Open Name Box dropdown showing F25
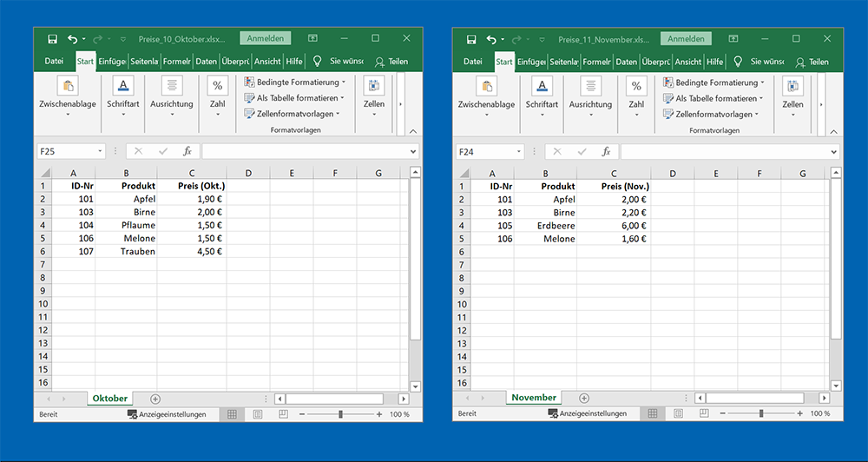868x462 pixels. pyautogui.click(x=100, y=151)
